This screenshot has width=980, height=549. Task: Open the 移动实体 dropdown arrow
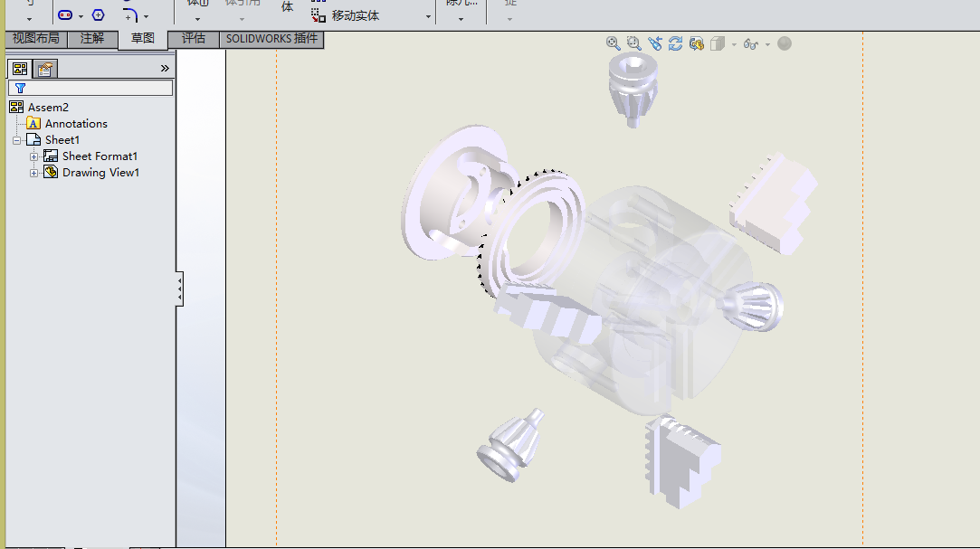[428, 17]
